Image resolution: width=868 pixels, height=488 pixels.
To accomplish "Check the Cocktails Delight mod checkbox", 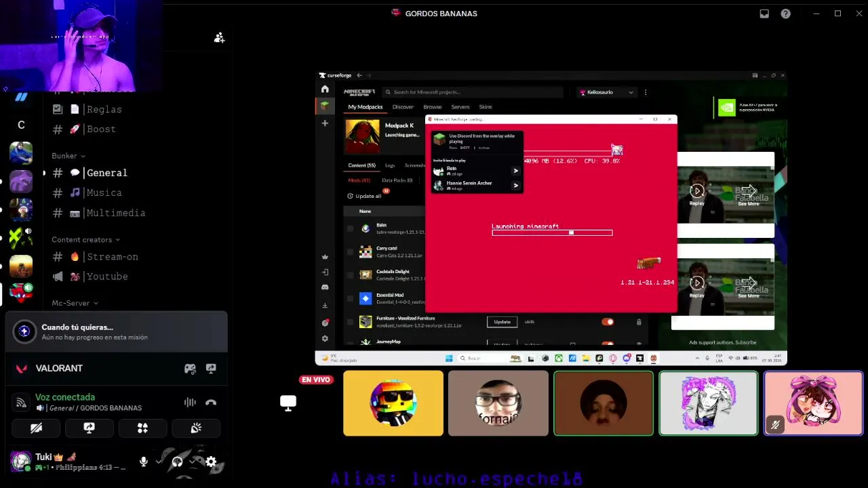I will point(350,275).
